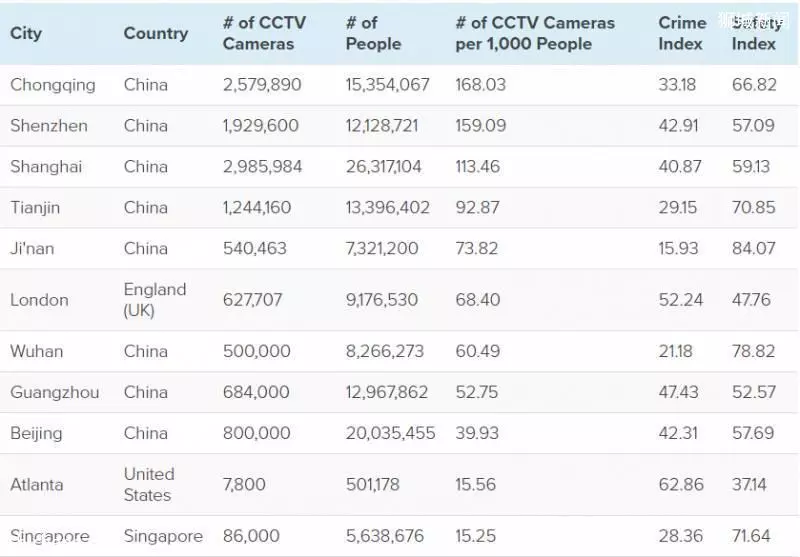Click the '# of People' column header

coord(373,33)
